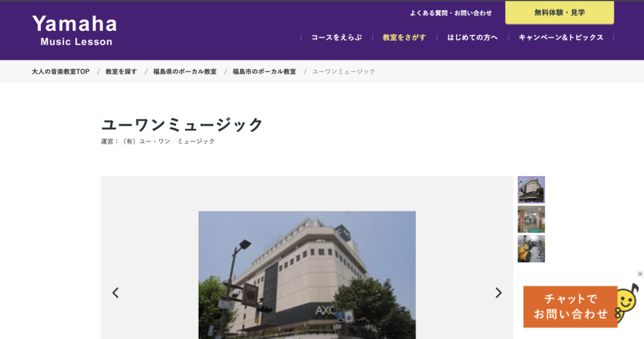Click the main AXC building photo
This screenshot has width=644, height=339.
(x=307, y=275)
